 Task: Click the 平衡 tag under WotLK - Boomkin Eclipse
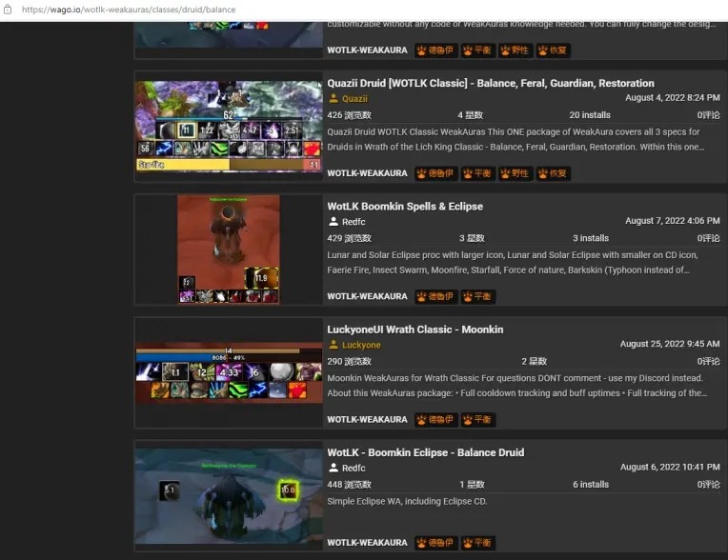478,543
